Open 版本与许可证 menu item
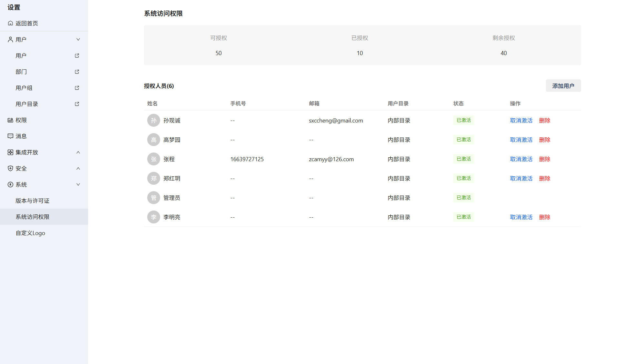636x364 pixels. click(32, 201)
